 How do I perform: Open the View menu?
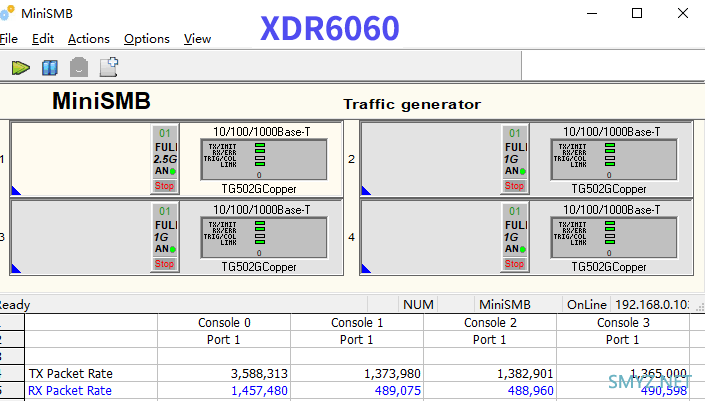[197, 39]
